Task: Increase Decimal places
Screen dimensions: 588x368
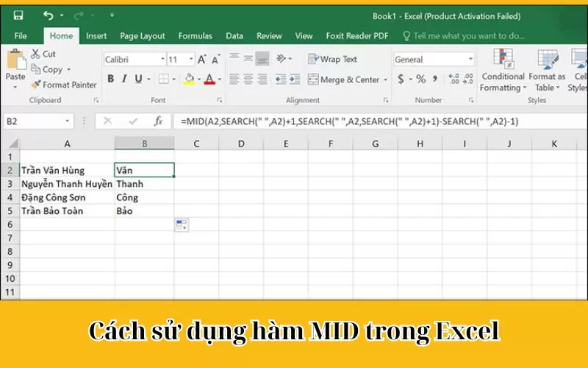Action: click(453, 79)
